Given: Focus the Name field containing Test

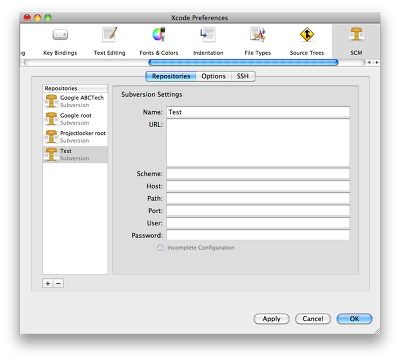Looking at the screenshot, I should (x=258, y=112).
